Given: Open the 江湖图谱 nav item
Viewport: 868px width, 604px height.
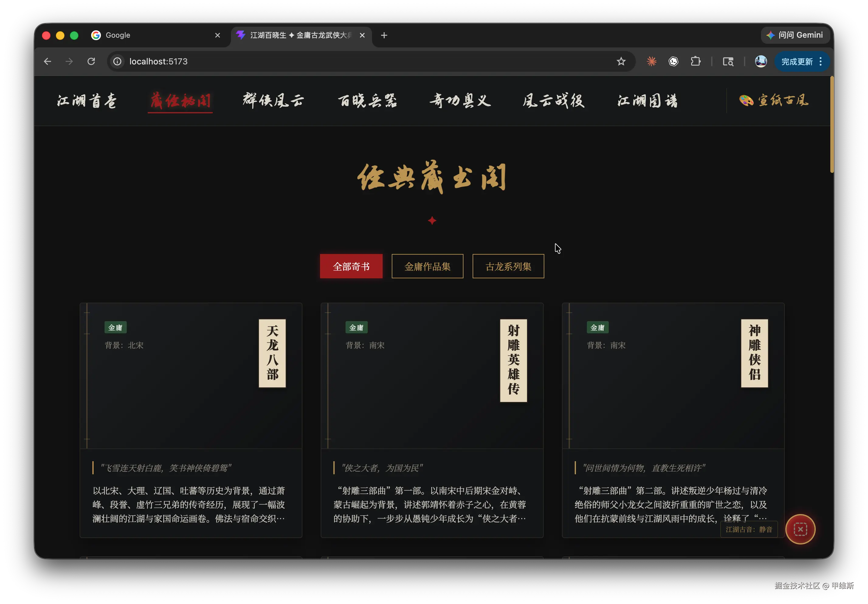Looking at the screenshot, I should (647, 101).
